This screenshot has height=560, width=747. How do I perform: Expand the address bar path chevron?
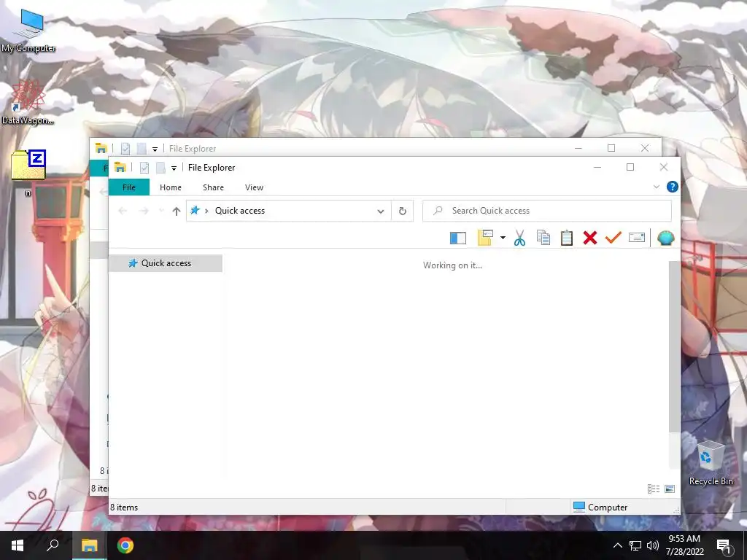click(x=206, y=211)
